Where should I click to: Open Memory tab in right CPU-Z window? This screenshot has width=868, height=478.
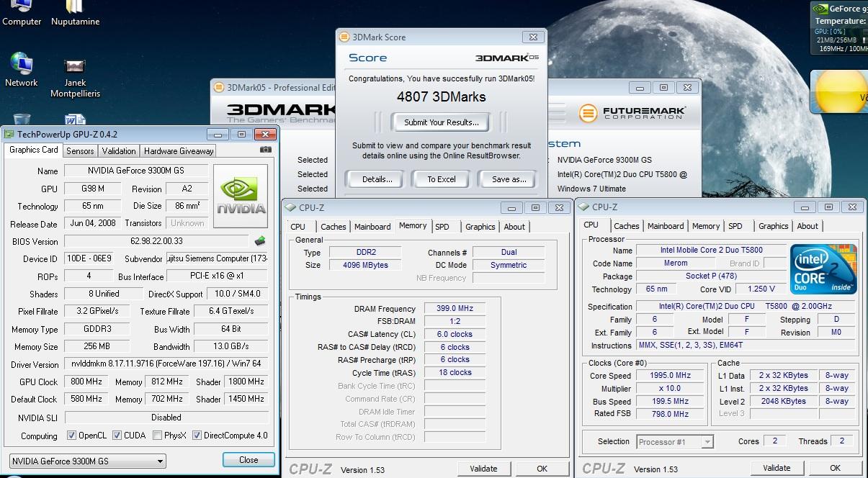click(x=706, y=226)
